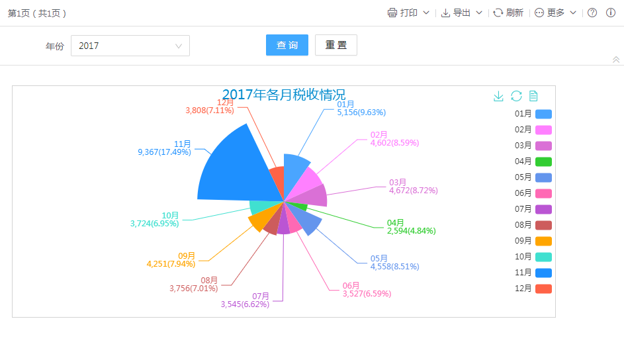Hide the 04月 series via legend label

point(523,161)
